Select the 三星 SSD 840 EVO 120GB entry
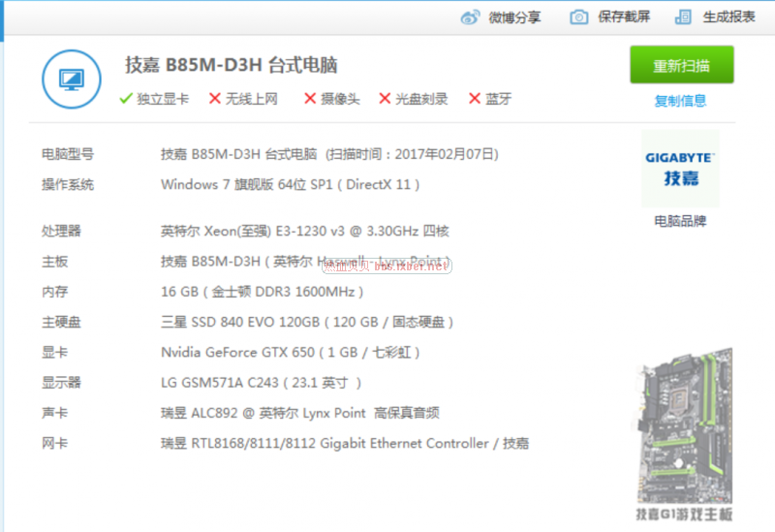Image resolution: width=775 pixels, height=532 pixels. tap(307, 322)
